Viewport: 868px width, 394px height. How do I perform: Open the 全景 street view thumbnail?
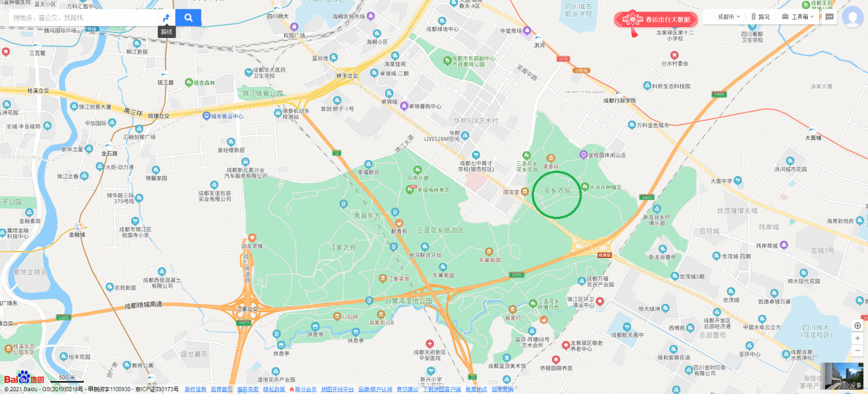pos(842,377)
